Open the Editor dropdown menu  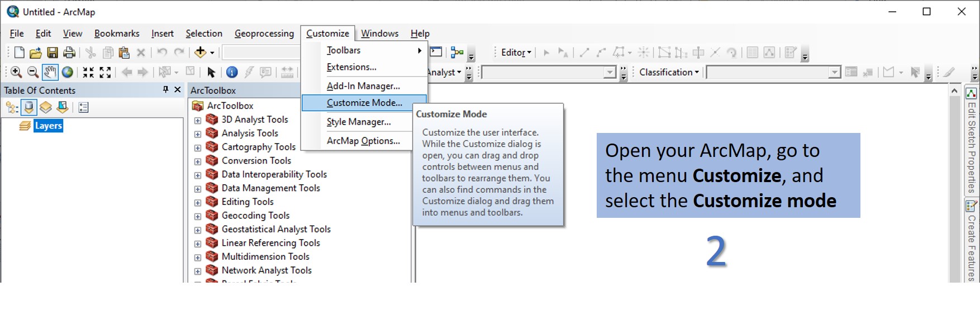coord(516,53)
